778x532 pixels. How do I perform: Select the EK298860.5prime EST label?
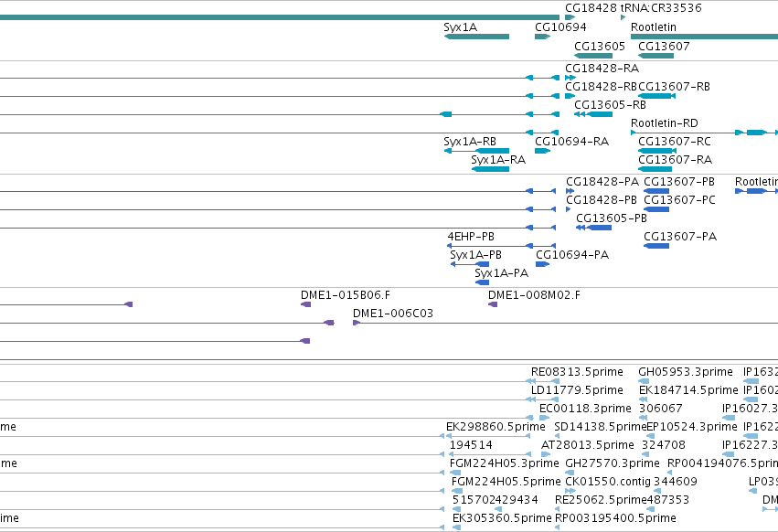[x=496, y=427]
